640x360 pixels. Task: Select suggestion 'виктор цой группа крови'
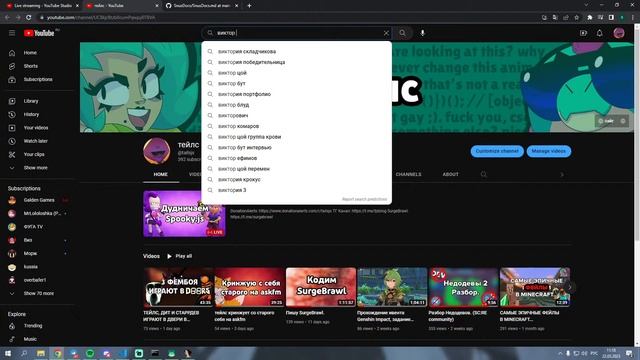point(296,137)
